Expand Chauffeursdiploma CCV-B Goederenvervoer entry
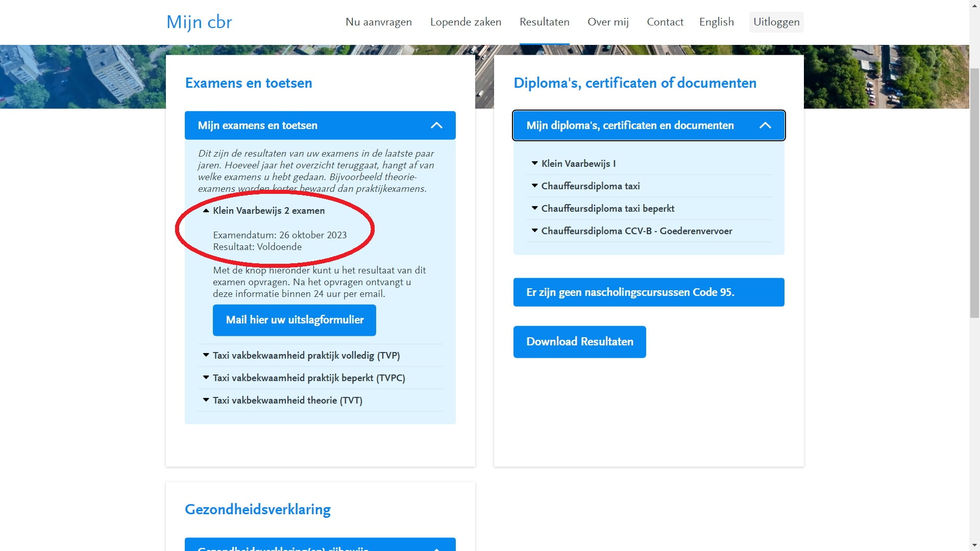 click(636, 231)
